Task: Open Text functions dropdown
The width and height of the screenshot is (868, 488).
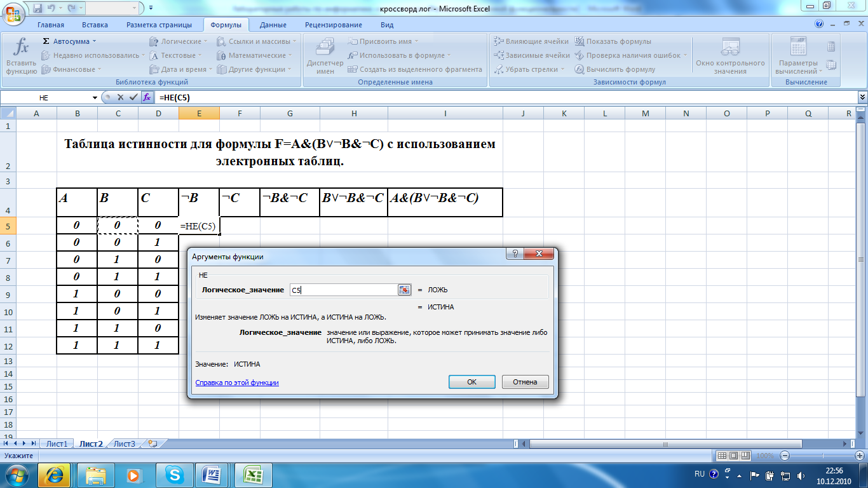Action: pyautogui.click(x=177, y=55)
